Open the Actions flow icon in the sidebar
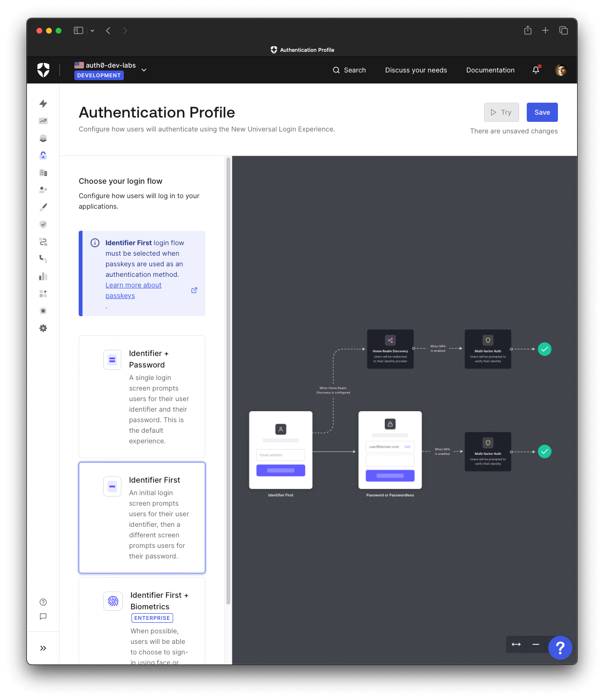This screenshot has height=700, width=604. [x=43, y=242]
